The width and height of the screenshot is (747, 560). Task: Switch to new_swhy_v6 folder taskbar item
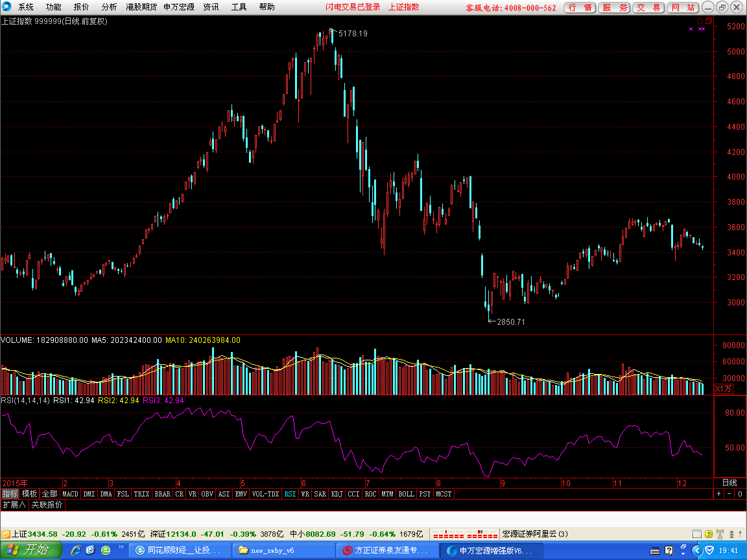[284, 550]
